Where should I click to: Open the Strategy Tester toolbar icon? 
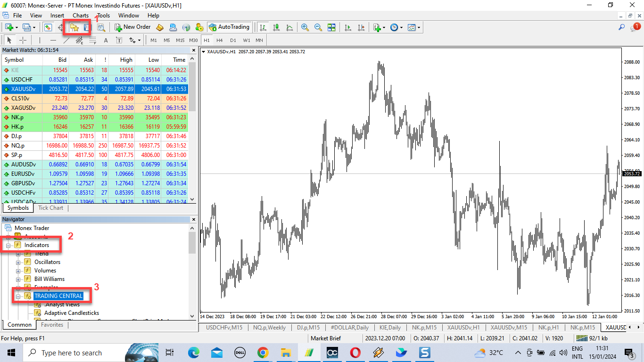(101, 27)
